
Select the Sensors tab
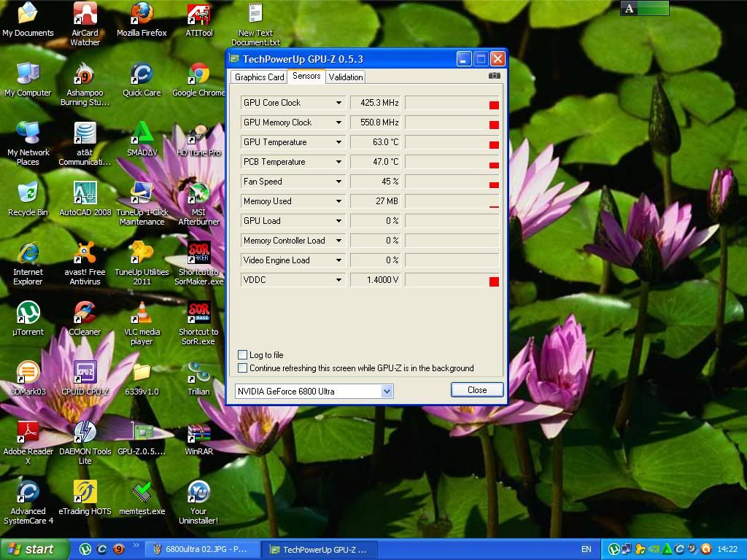(x=306, y=76)
